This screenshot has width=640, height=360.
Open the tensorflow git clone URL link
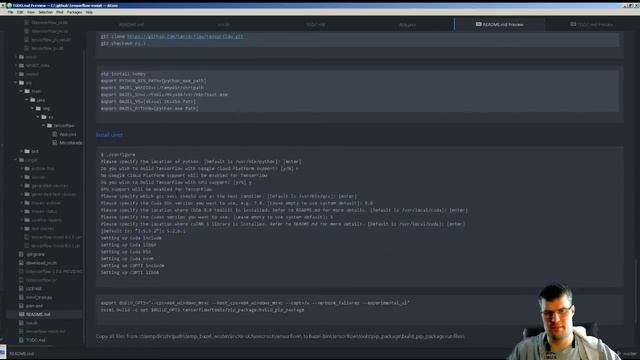[x=185, y=36]
